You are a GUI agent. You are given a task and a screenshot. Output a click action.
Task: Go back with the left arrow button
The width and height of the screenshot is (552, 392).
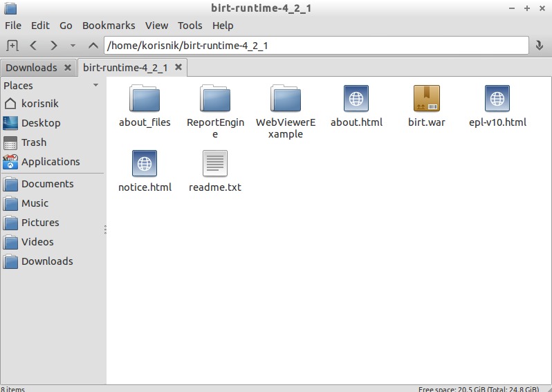33,46
